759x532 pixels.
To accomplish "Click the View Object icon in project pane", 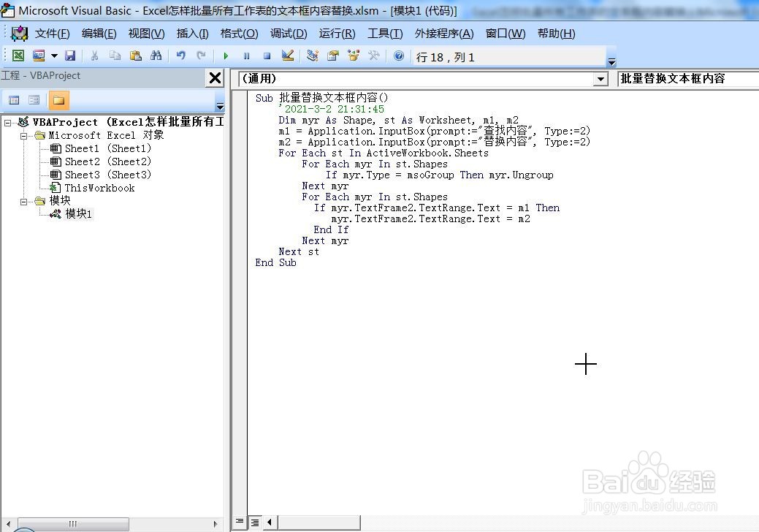I will tap(34, 100).
